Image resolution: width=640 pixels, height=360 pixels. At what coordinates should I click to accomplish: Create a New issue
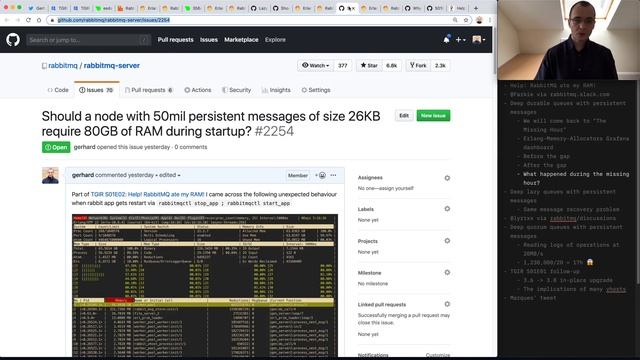click(x=433, y=116)
